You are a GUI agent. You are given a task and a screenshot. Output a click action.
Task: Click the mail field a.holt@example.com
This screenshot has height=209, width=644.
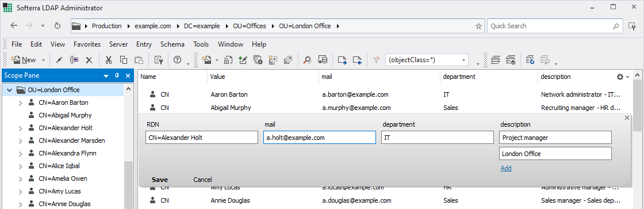pyautogui.click(x=320, y=138)
